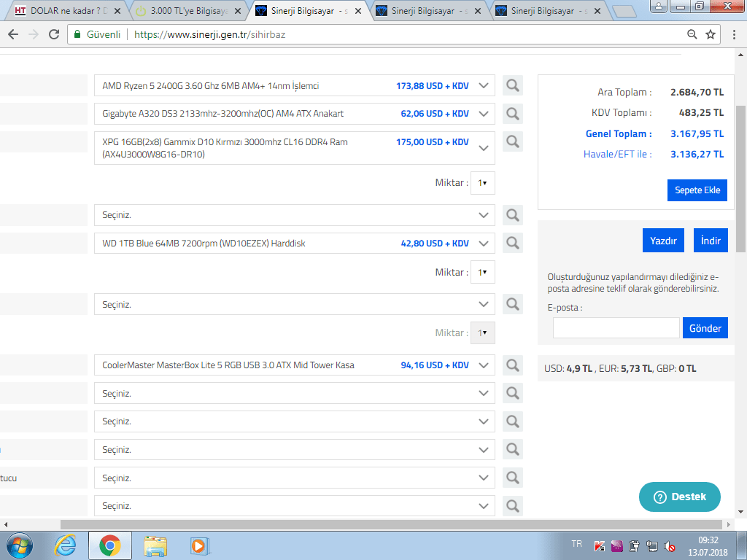The height and width of the screenshot is (560, 747).
Task: Open Windows Explorer folder icon in taskbar
Action: [x=156, y=546]
